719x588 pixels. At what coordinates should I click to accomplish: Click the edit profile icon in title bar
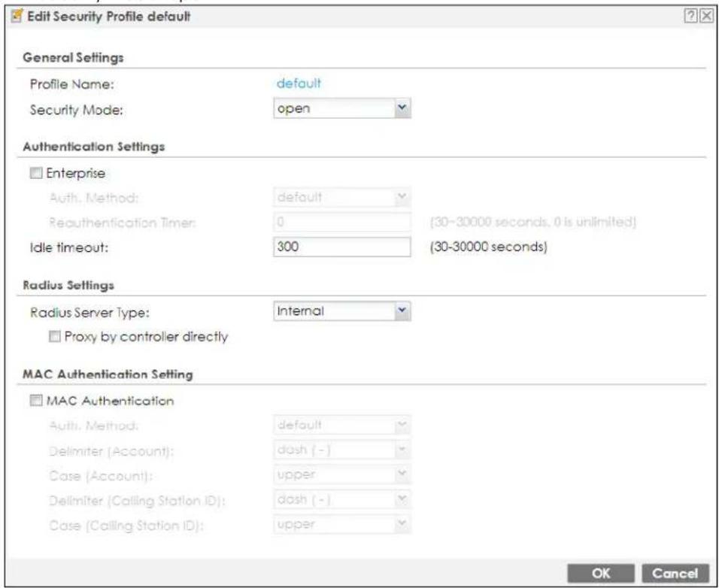coord(17,17)
